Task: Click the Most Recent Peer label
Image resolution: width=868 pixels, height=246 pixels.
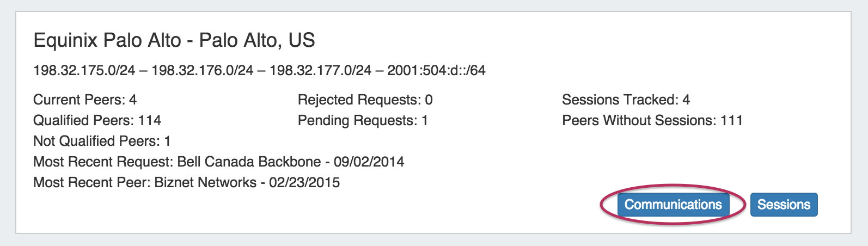Action: tap(91, 182)
